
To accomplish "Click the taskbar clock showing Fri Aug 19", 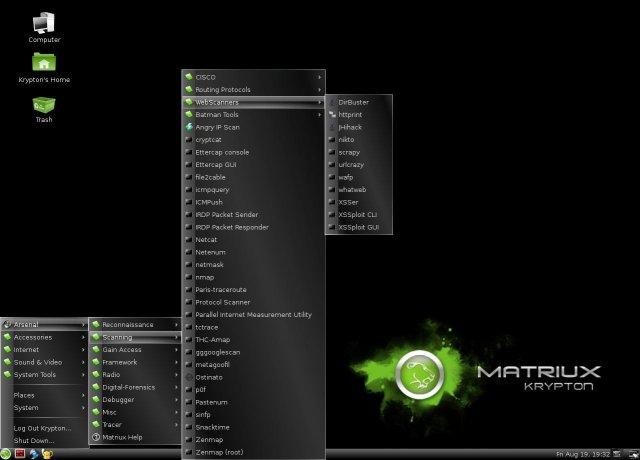I will point(582,454).
